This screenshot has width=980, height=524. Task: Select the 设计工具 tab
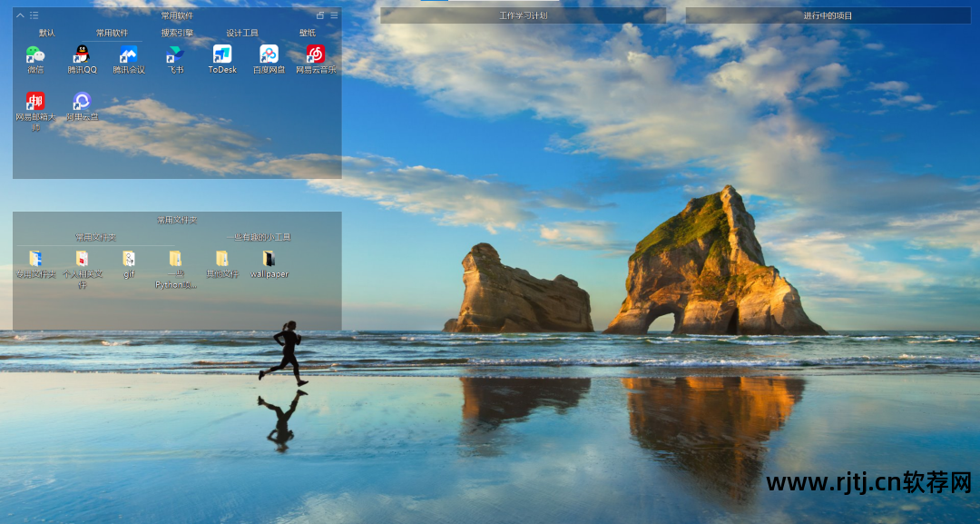pos(242,33)
